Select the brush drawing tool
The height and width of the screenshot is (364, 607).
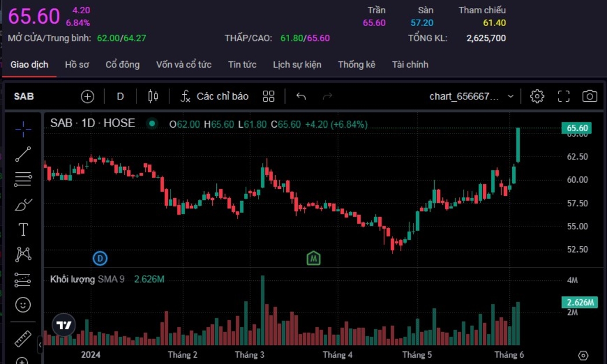click(x=23, y=205)
